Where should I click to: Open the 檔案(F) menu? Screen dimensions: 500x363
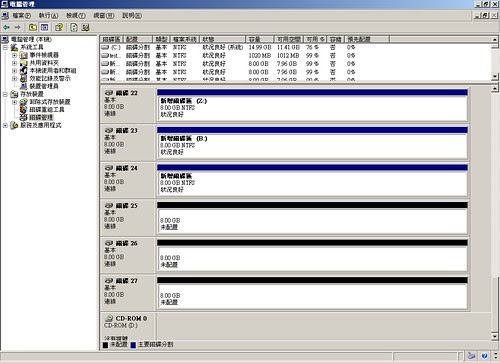coord(22,15)
